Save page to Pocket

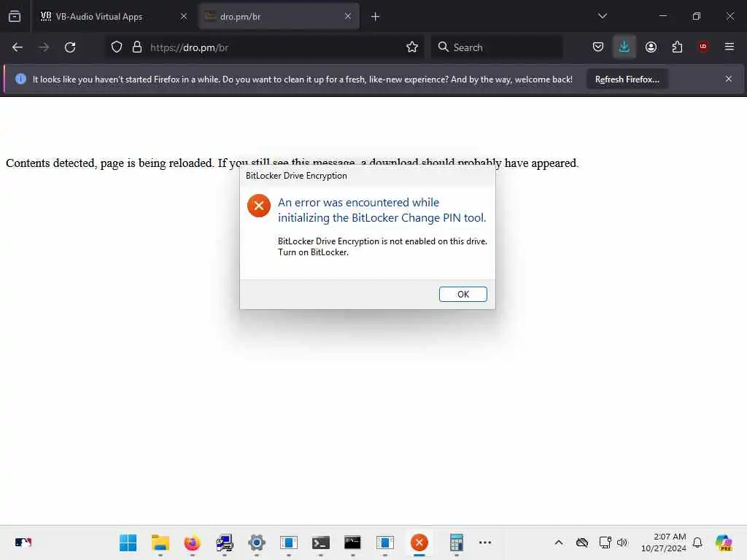point(598,47)
